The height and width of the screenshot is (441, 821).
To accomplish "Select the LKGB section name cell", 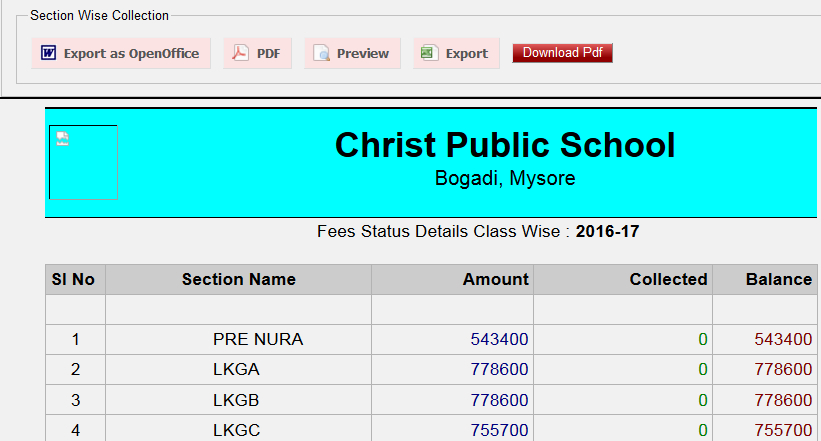I will pos(236,400).
